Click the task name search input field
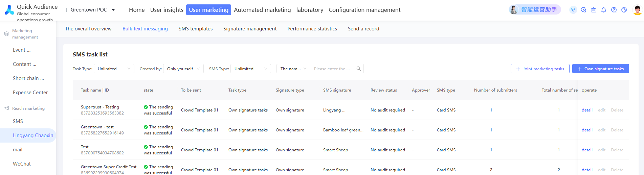The height and width of the screenshot is (175, 644). (x=332, y=69)
